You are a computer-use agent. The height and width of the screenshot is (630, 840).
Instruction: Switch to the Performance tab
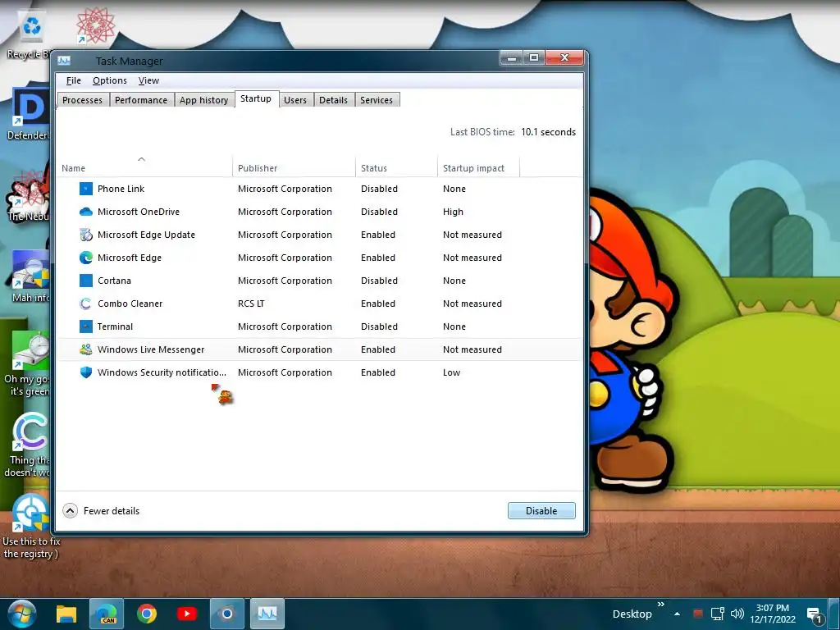[x=141, y=100]
